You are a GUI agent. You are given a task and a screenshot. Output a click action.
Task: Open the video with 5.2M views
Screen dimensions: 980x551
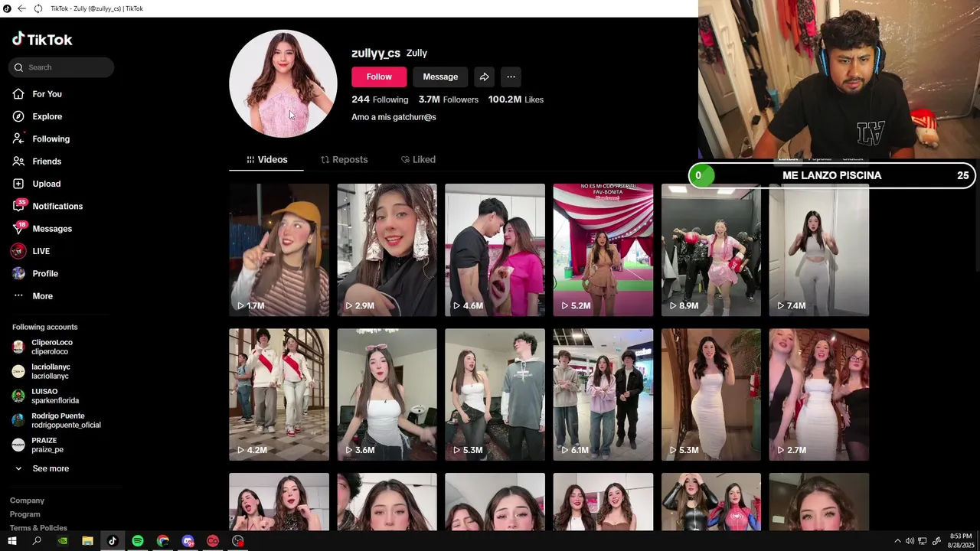[x=603, y=249]
